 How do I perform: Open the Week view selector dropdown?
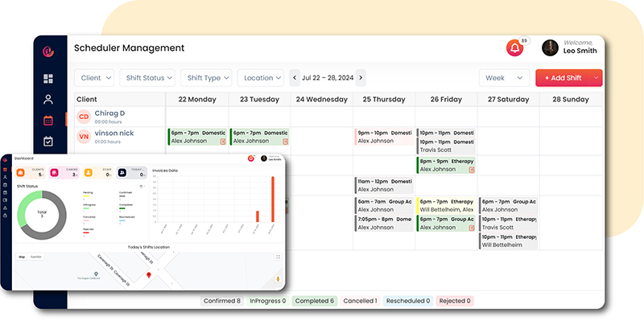(504, 78)
